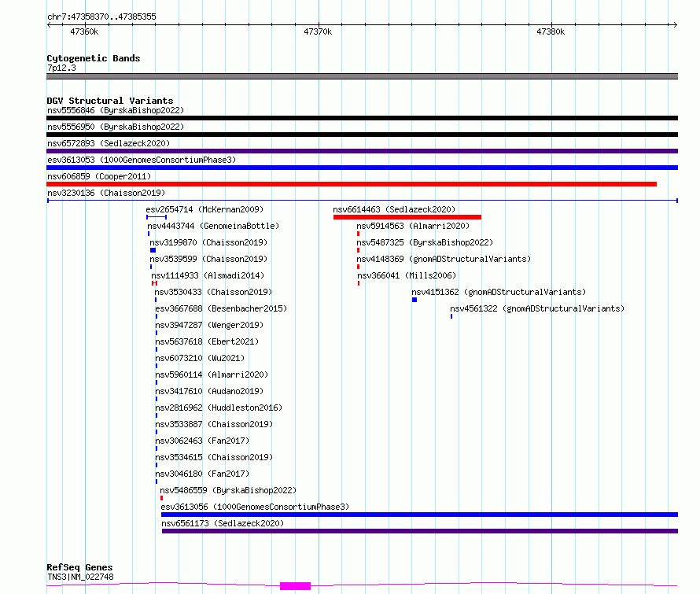The width and height of the screenshot is (700, 594).
Task: Open nsv3533887 (Chaisson2019) label
Action: [214, 424]
